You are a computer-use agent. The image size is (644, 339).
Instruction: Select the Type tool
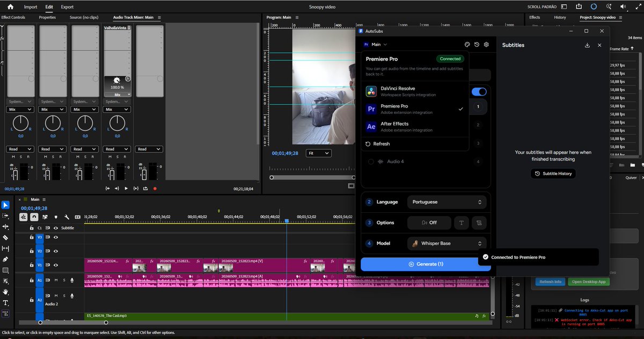pos(5,302)
